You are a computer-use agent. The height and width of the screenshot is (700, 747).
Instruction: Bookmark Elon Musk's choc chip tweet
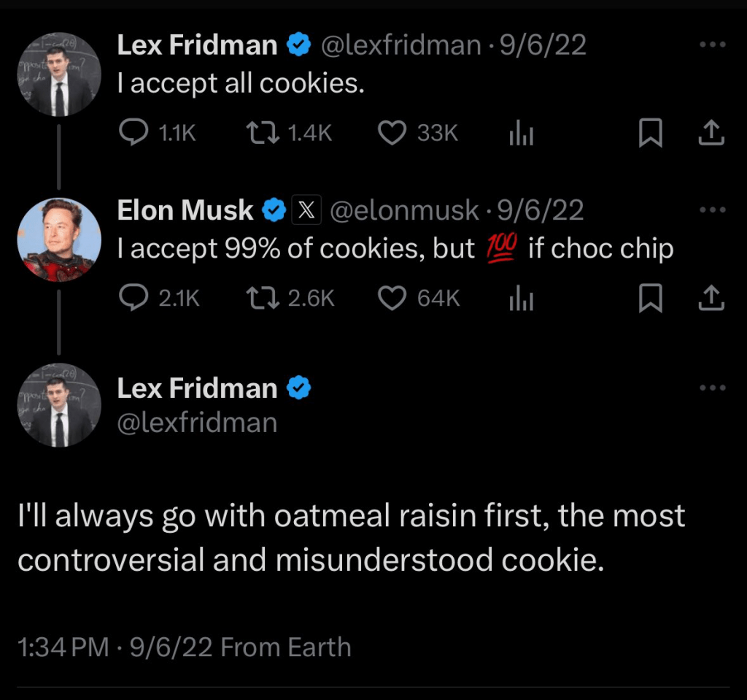[x=649, y=298]
